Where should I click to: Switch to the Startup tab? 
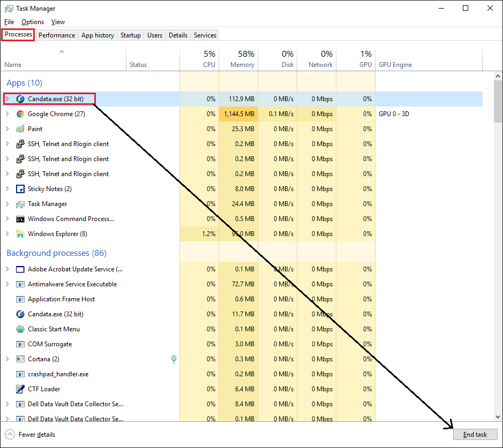pyautogui.click(x=131, y=35)
